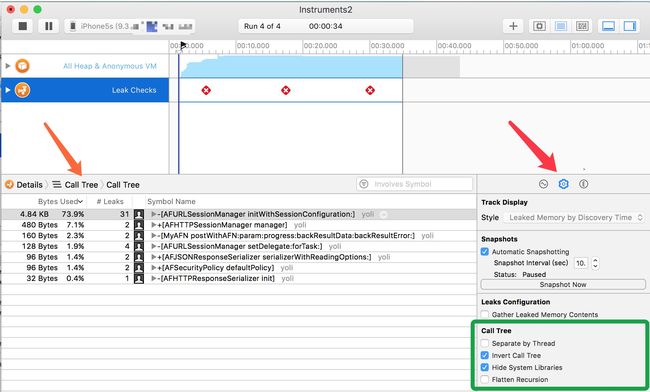The image size is (650, 392).
Task: Sort by the Bytes Used column
Action: (x=60, y=201)
